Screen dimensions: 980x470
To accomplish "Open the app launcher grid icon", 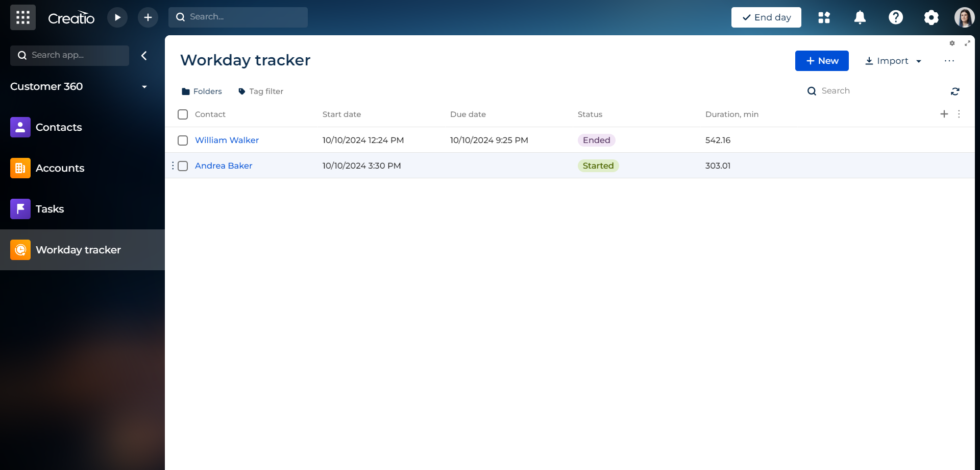I will coord(23,17).
